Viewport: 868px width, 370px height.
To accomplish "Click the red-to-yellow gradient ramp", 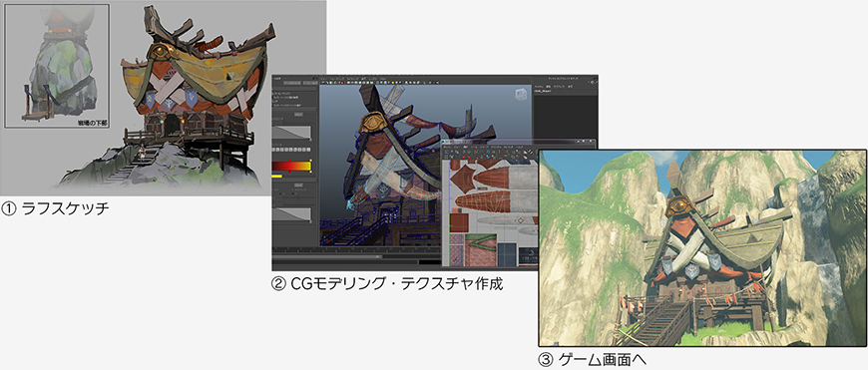I will (291, 167).
